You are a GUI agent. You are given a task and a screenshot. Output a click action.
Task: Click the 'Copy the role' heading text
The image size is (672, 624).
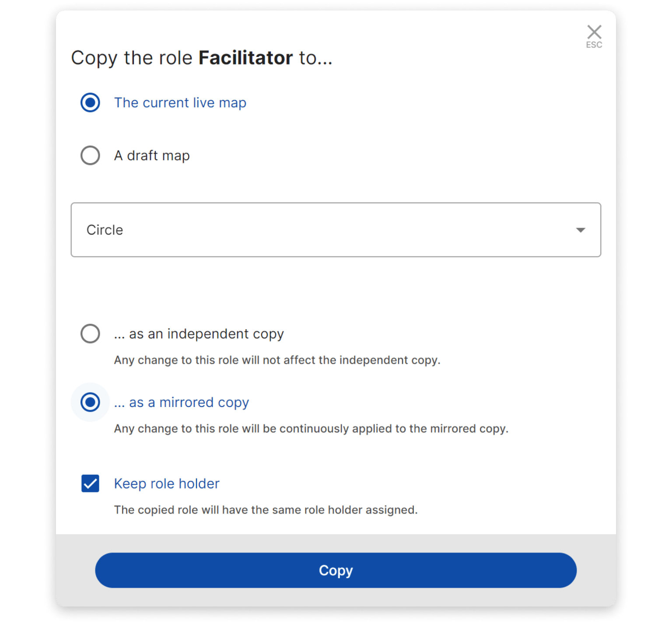pos(132,58)
